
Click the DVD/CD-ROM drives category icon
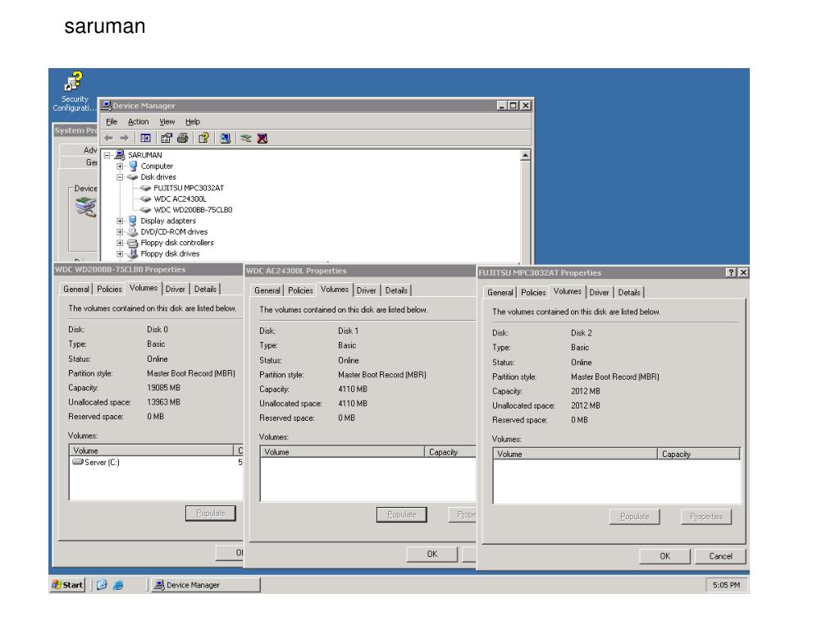coord(132,232)
